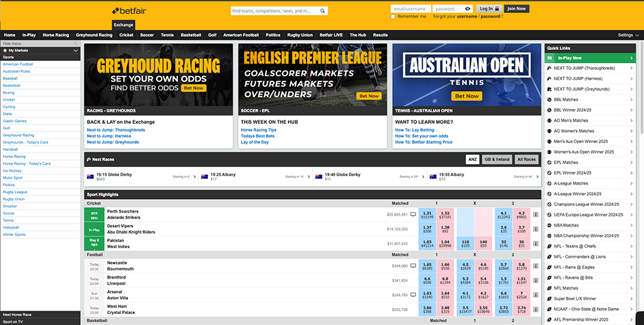Open the Horse Racing nav tab
The image size is (644, 325).
tap(56, 36)
